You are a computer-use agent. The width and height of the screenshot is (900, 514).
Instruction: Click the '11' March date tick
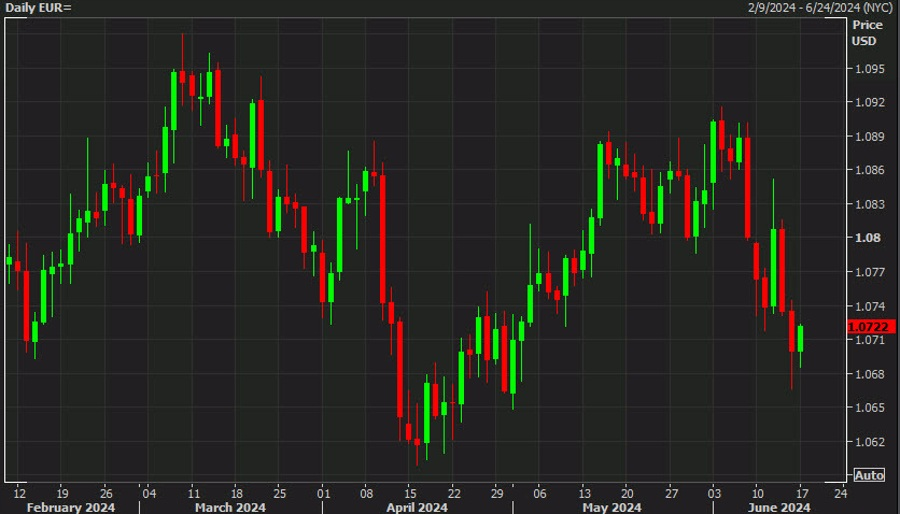(193, 493)
